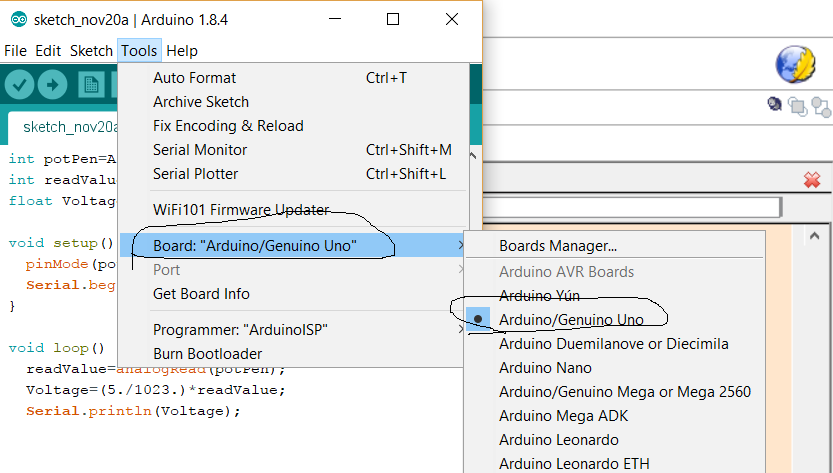Click the Arduino logo in title bar

(19, 20)
